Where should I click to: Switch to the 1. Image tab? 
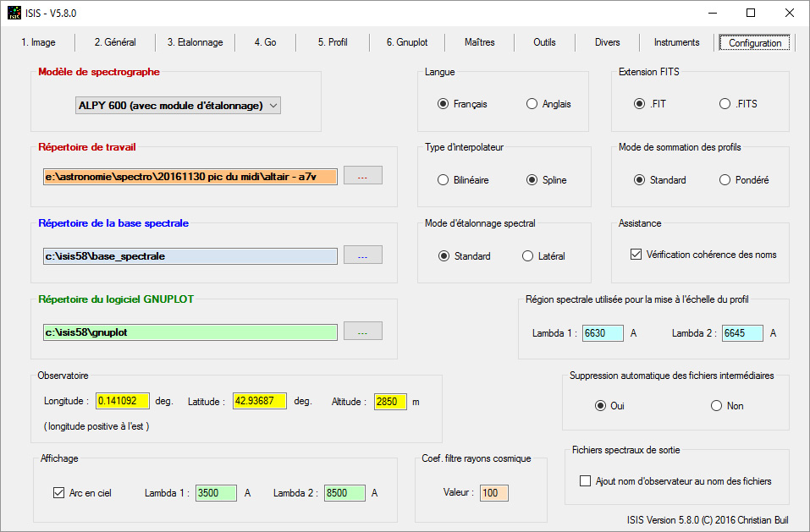38,43
